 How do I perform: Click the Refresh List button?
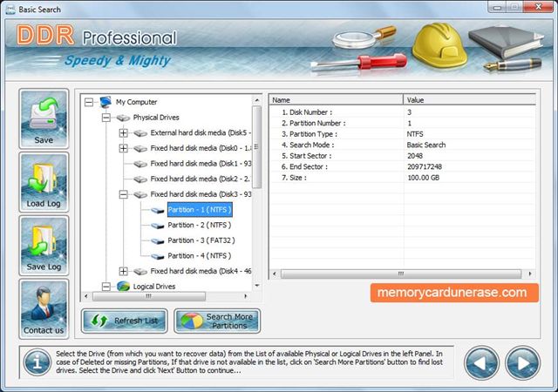pos(124,321)
